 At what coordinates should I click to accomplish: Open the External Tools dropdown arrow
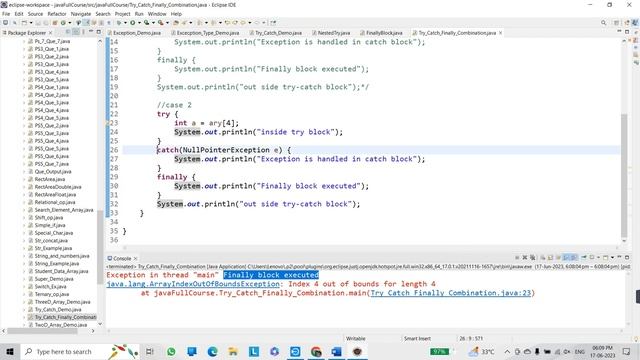167,23
